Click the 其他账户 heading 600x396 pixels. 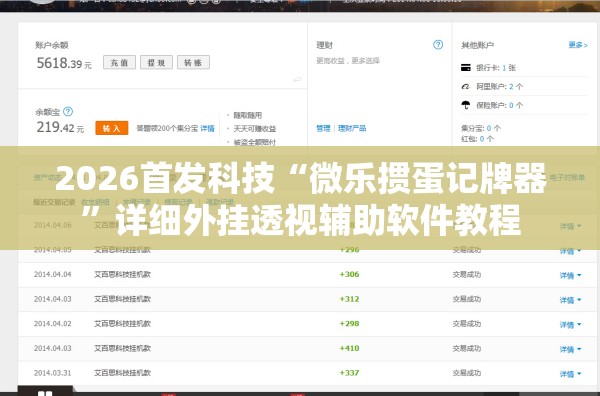[x=477, y=45]
